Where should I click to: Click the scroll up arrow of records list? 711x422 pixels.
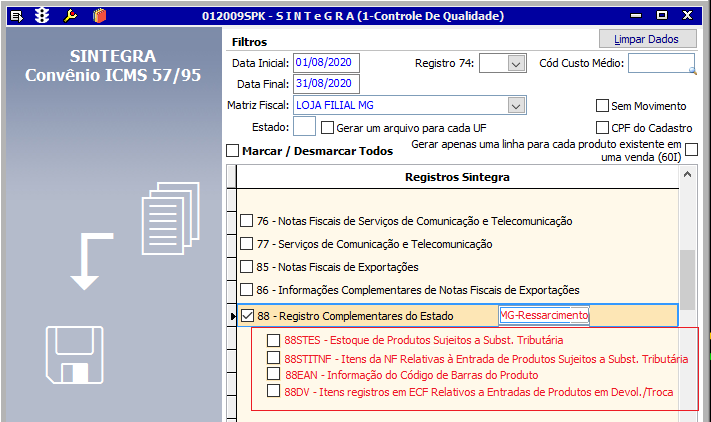(687, 175)
